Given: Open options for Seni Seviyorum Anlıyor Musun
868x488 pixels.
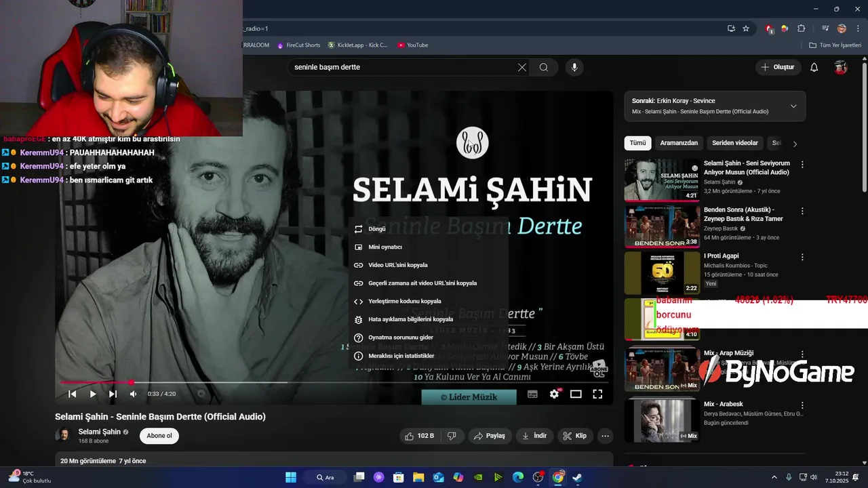Looking at the screenshot, I should [x=802, y=165].
